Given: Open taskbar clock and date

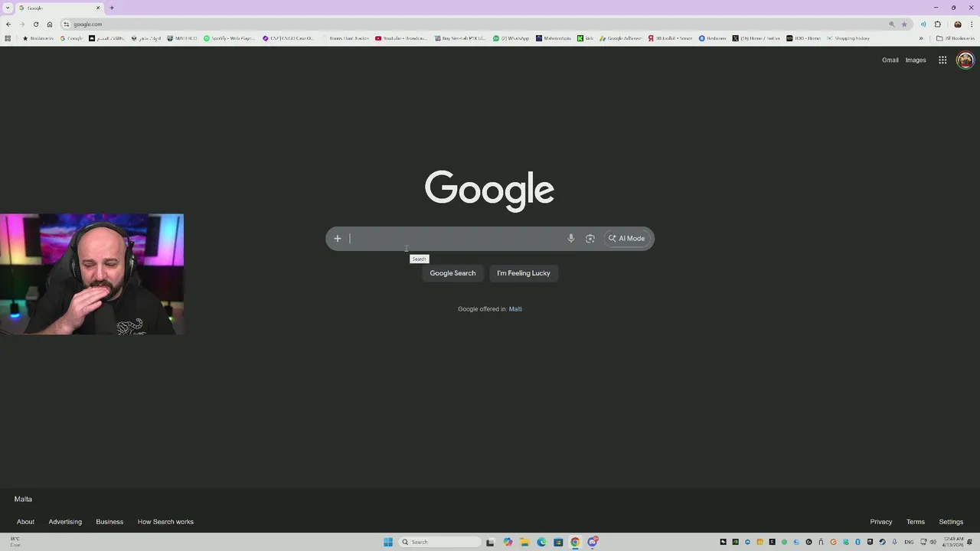Looking at the screenshot, I should [953, 542].
